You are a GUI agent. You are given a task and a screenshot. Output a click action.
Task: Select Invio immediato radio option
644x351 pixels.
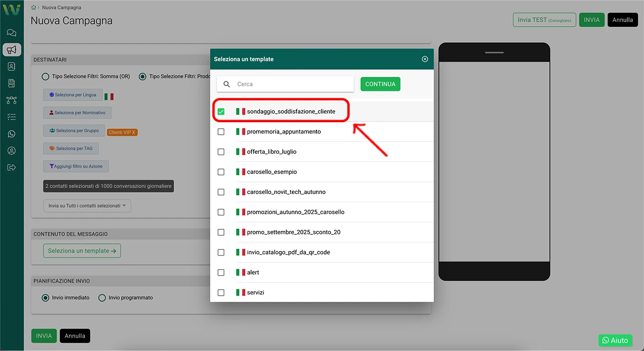45,298
